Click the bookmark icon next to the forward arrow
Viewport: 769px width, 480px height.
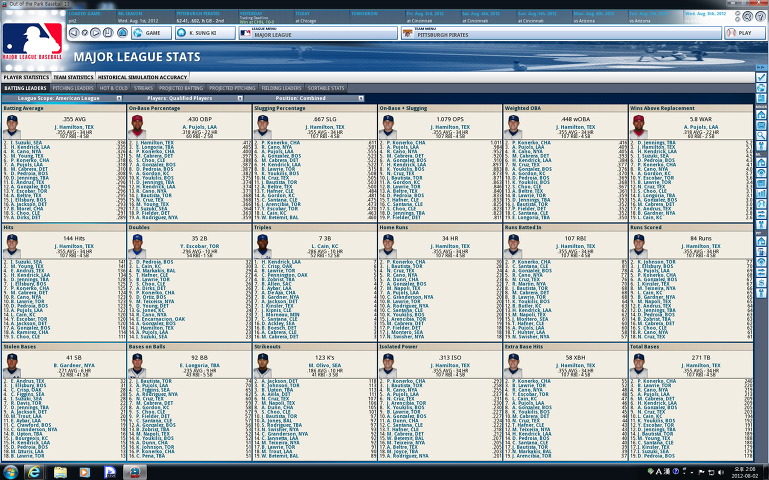pyautogui.click(x=108, y=33)
